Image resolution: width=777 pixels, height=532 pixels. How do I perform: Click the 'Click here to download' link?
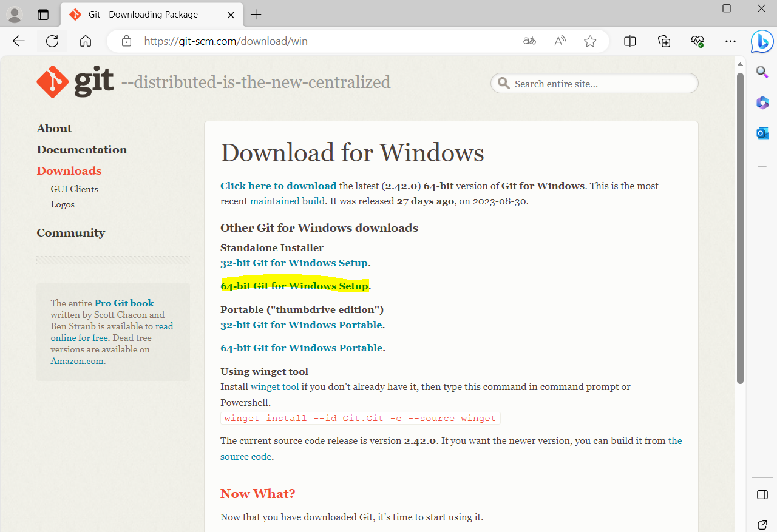point(278,186)
